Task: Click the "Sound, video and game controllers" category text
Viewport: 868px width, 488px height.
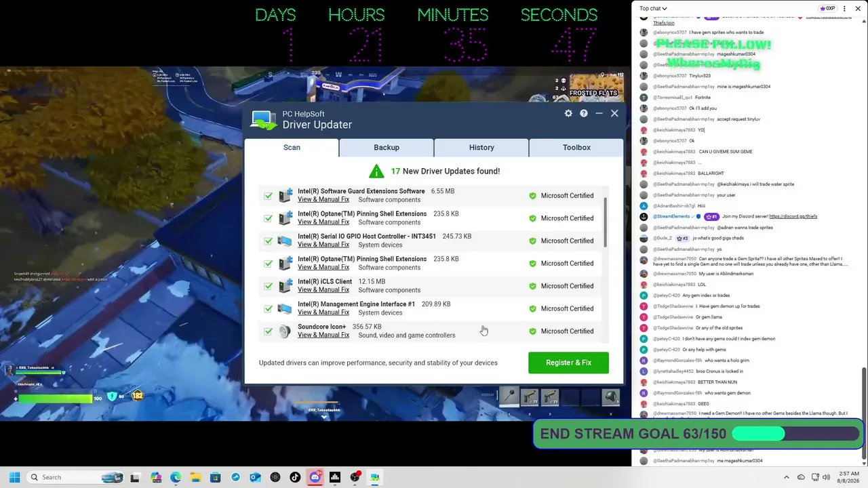Action: pyautogui.click(x=407, y=335)
